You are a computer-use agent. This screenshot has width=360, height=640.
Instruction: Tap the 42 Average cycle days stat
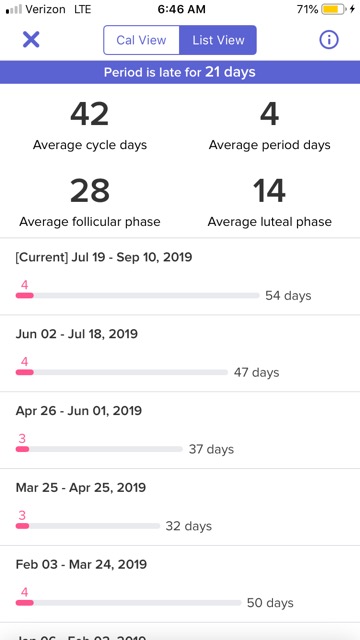(x=90, y=126)
